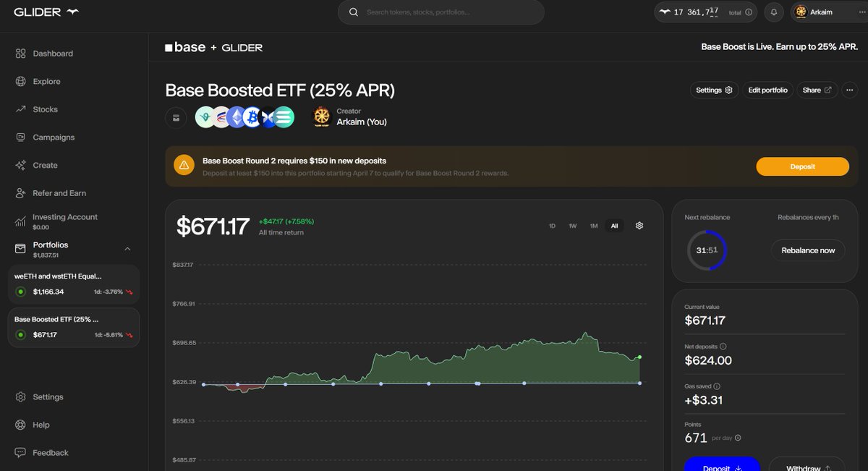Click the green endpoint on the chart
868x471 pixels.
coord(640,357)
